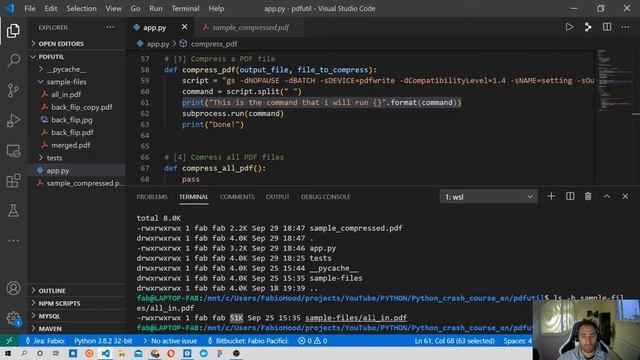Run Python file with play button

point(569,27)
